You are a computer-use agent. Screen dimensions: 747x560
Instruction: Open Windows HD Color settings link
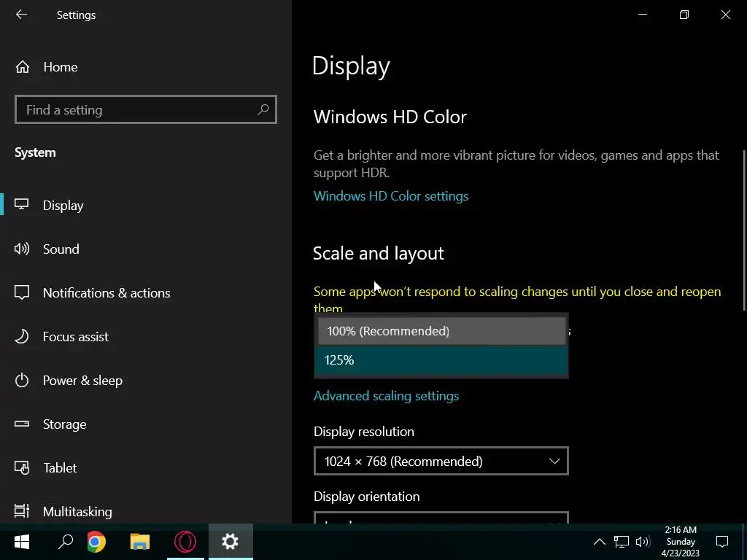(x=391, y=196)
